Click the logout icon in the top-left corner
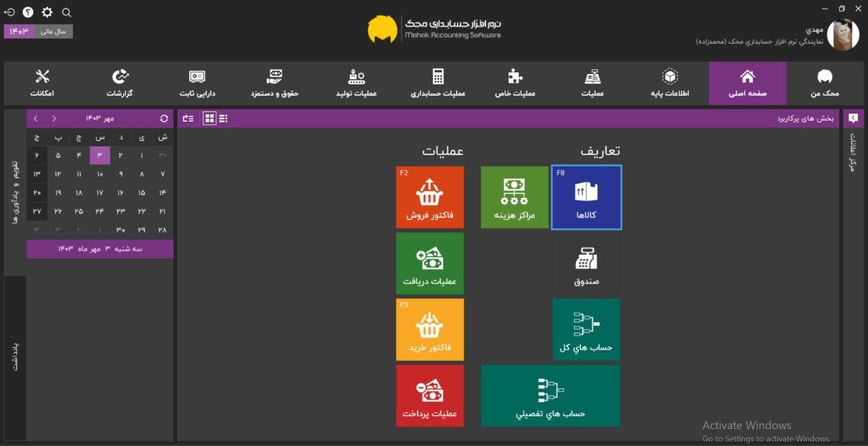 [10, 12]
